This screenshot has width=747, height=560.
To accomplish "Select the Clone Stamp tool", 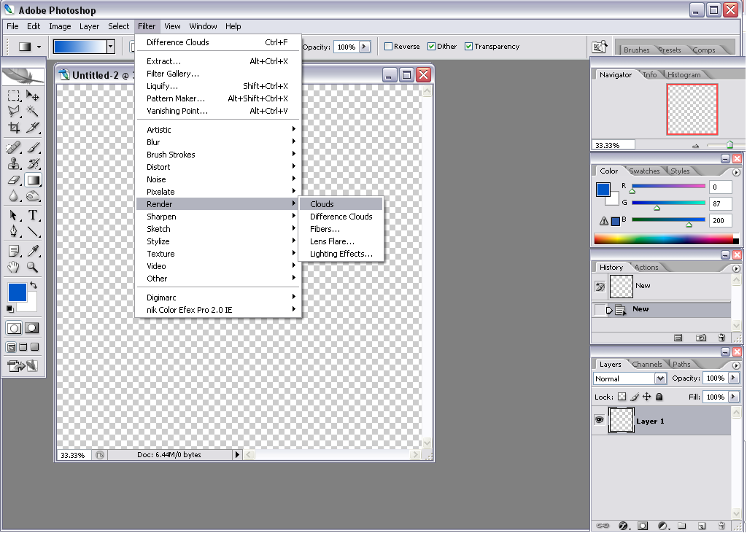I will [x=14, y=164].
